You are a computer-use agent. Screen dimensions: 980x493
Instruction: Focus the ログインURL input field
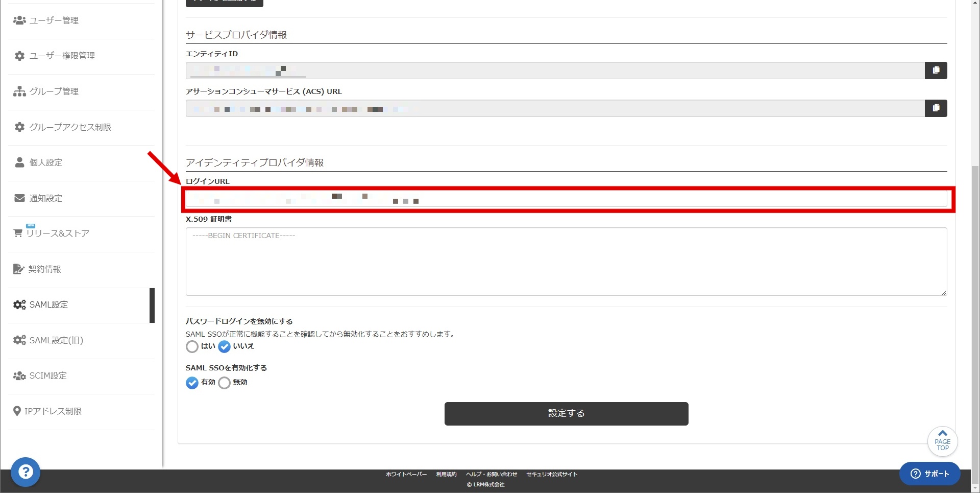click(566, 199)
